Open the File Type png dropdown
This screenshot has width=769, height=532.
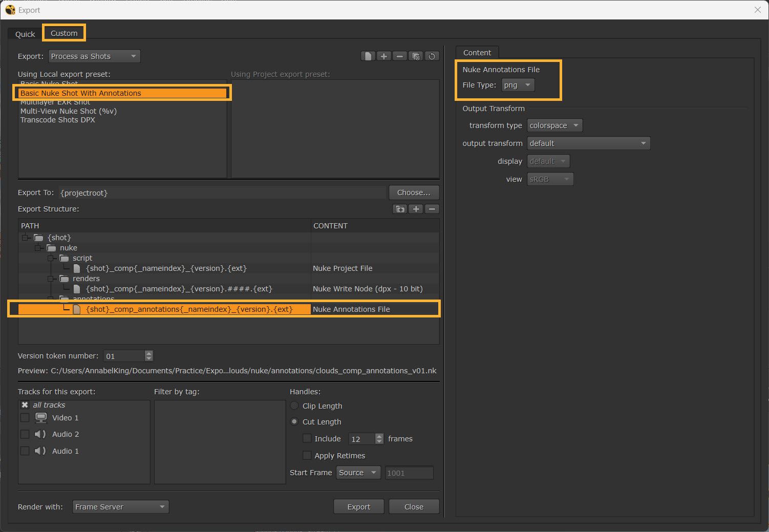[518, 85]
